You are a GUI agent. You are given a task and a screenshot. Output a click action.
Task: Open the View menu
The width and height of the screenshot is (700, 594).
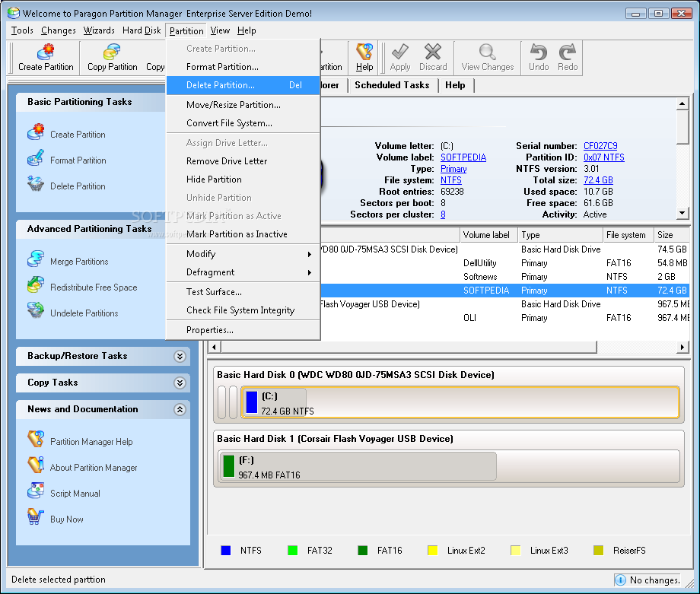click(x=220, y=30)
